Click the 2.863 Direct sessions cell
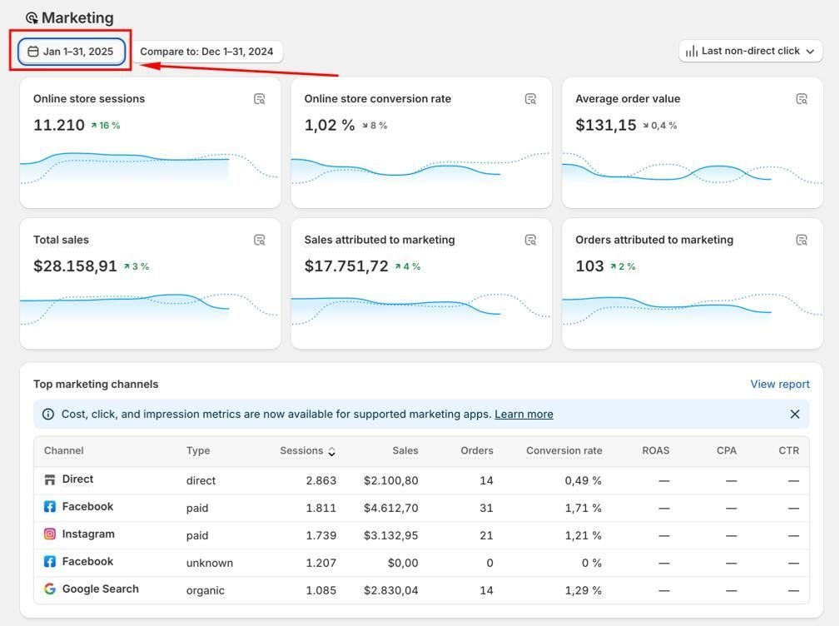This screenshot has width=840, height=626. click(321, 480)
